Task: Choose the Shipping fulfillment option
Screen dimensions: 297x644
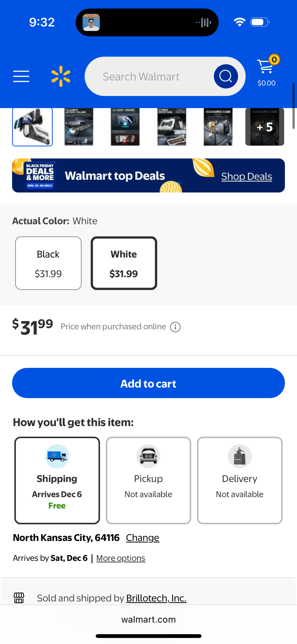Action: click(x=57, y=480)
